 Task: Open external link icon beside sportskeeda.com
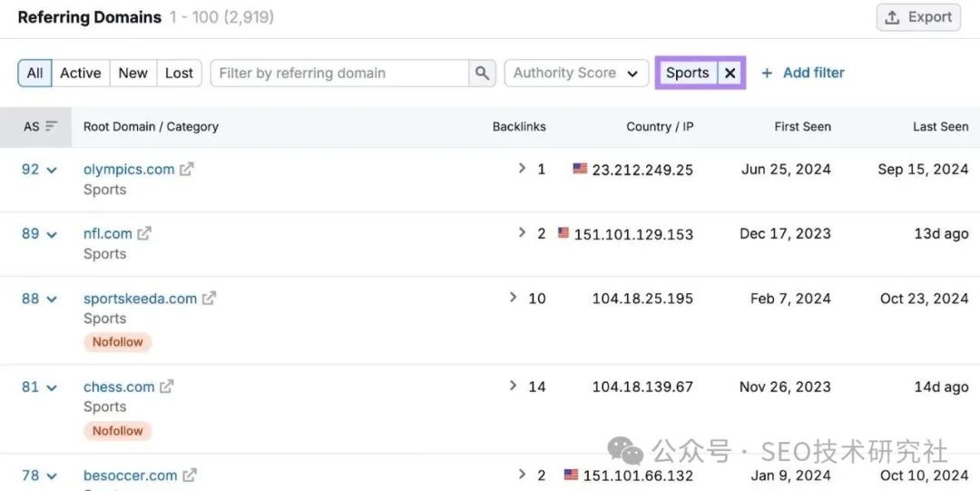(210, 299)
